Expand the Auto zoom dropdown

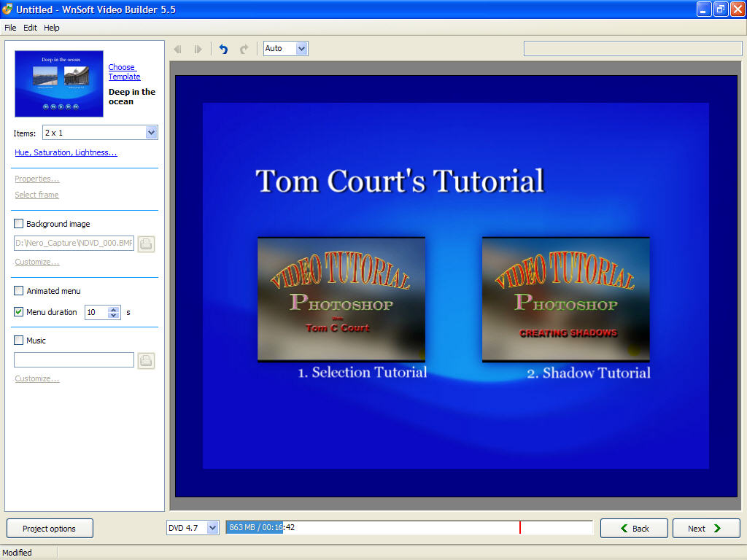(x=301, y=48)
